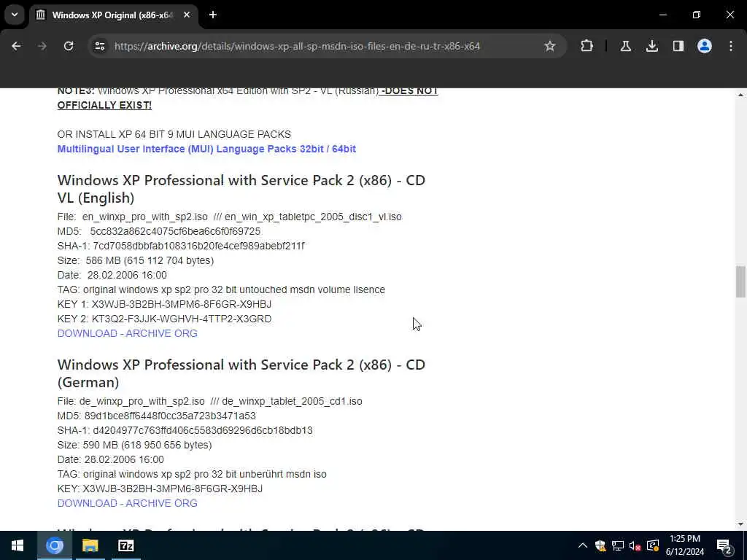The height and width of the screenshot is (560, 747).
Task: Toggle the browser side panel
Action: [x=678, y=46]
